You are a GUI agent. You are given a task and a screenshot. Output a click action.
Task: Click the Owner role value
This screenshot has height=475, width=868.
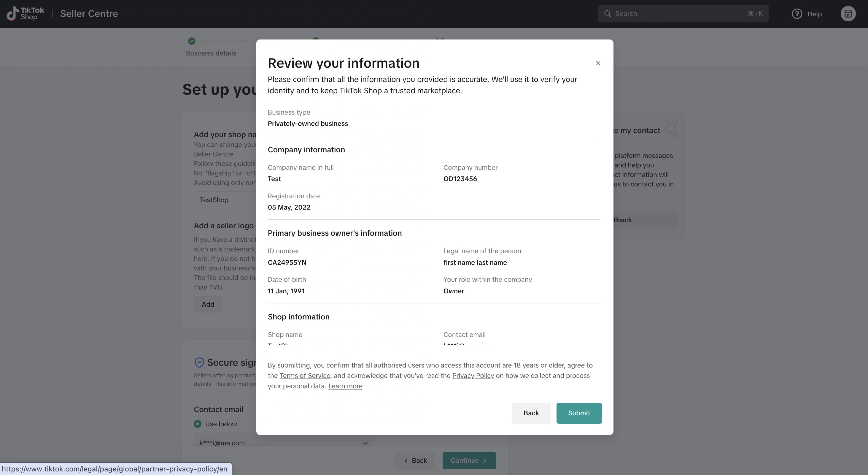click(x=454, y=291)
